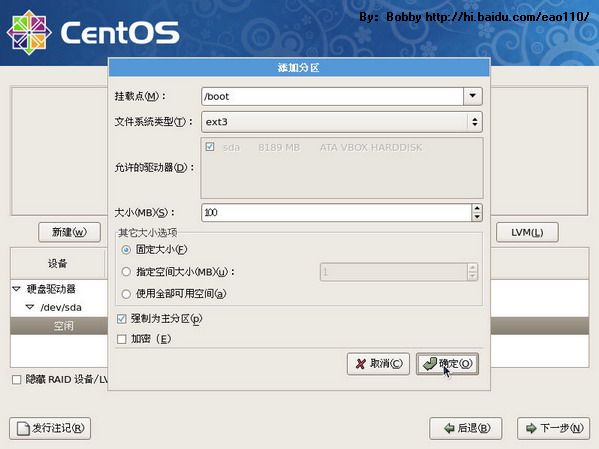Decrease partition size with down stepper arrow
This screenshot has width=599, height=449.
point(477,217)
